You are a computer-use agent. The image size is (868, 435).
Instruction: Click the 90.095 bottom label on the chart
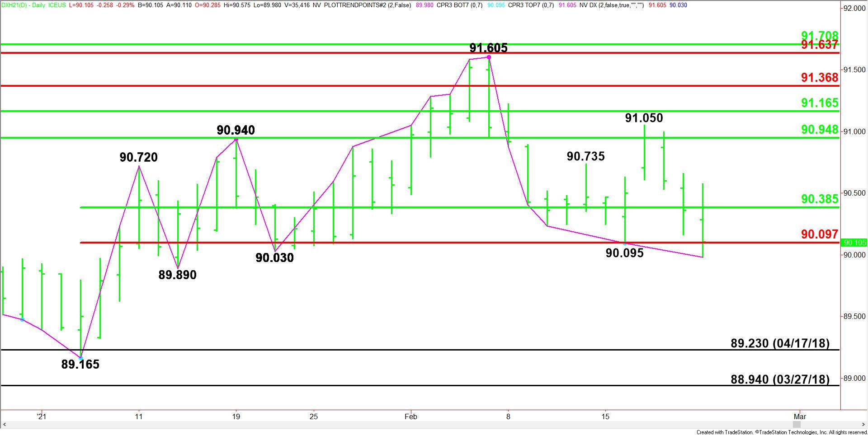point(624,253)
